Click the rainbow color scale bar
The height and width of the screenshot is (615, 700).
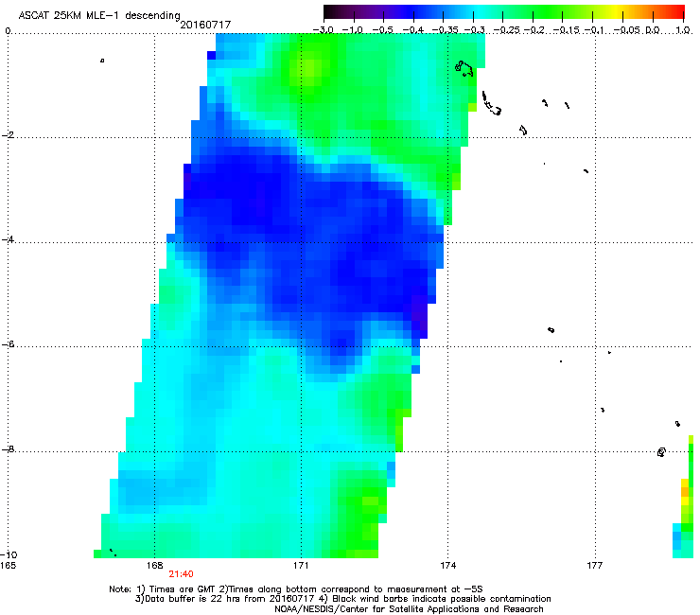coord(503,12)
